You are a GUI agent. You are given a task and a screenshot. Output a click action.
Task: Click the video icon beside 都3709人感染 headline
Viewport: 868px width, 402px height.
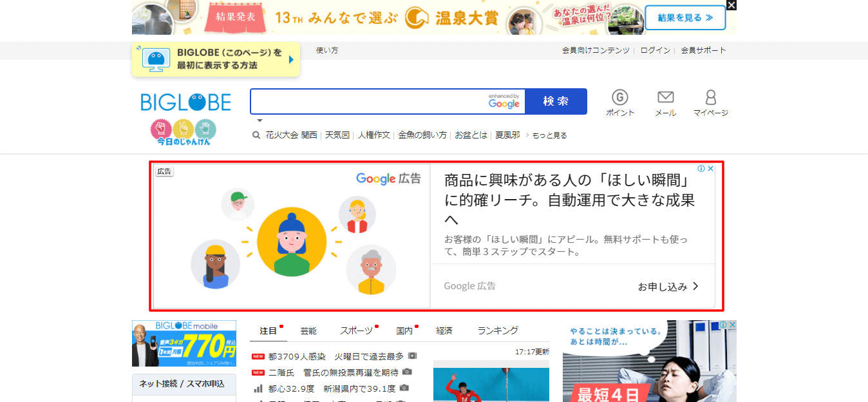[x=413, y=356]
